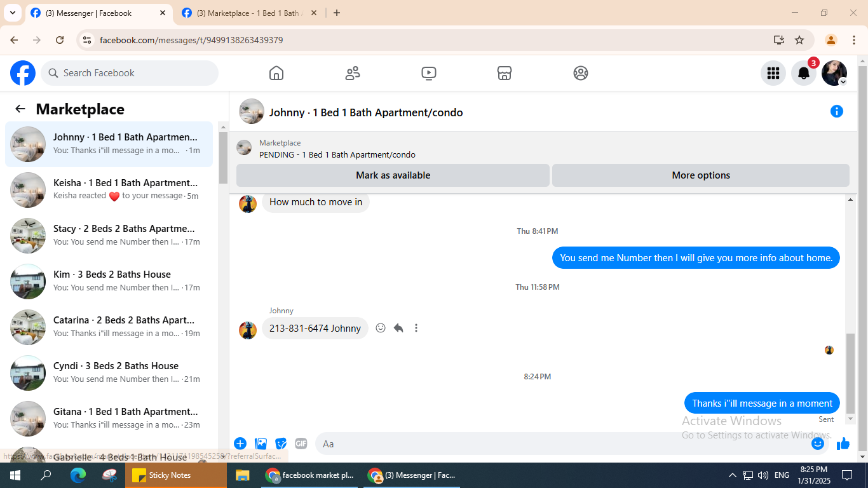Open the listing thumbnail in Marketplace banner
868x488 pixels.
[x=244, y=148]
